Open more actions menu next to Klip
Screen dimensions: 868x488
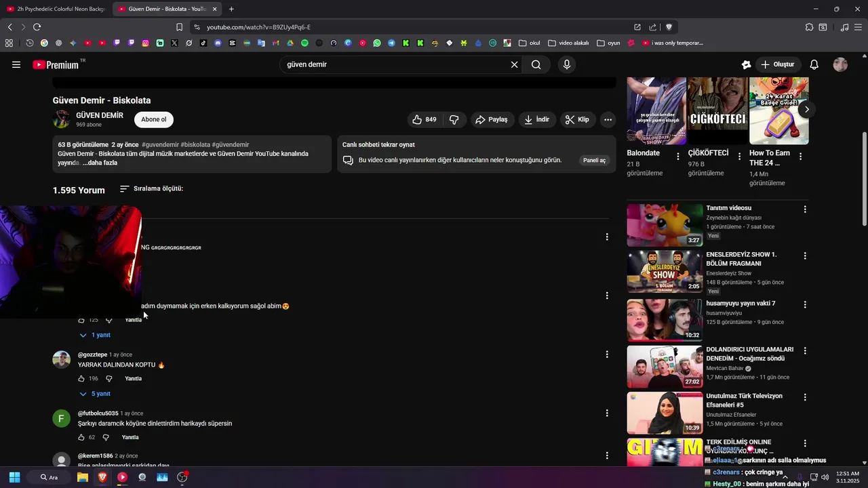pyautogui.click(x=608, y=119)
